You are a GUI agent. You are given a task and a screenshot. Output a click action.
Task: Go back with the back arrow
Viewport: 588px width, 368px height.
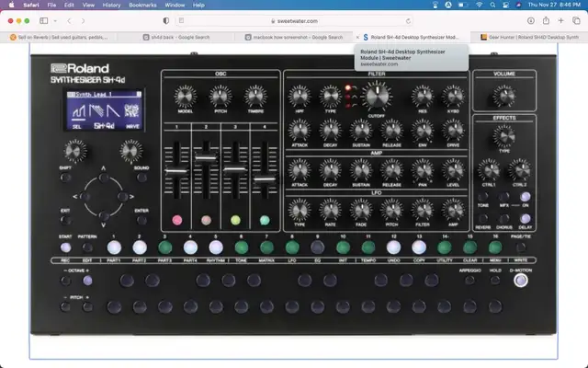click(x=70, y=21)
